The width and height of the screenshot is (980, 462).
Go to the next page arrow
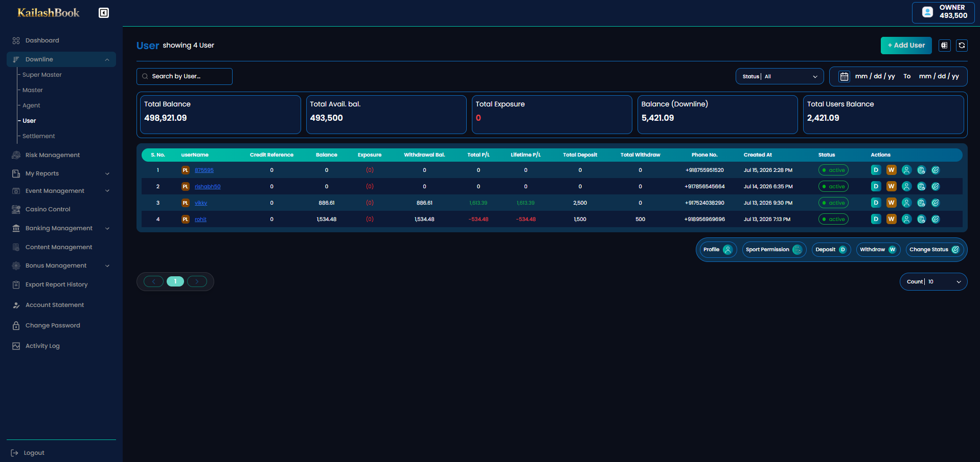(197, 281)
